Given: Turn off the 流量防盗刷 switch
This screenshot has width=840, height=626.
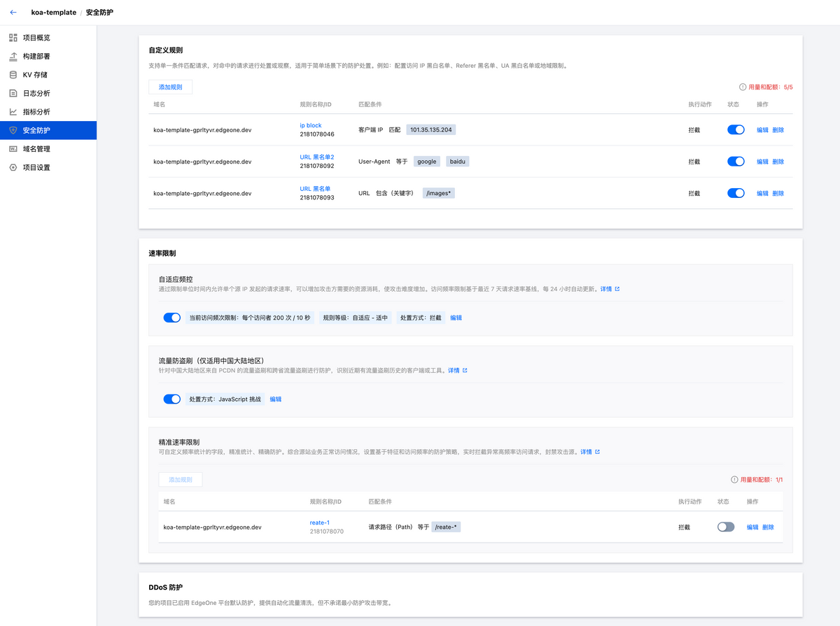Looking at the screenshot, I should click(x=171, y=399).
